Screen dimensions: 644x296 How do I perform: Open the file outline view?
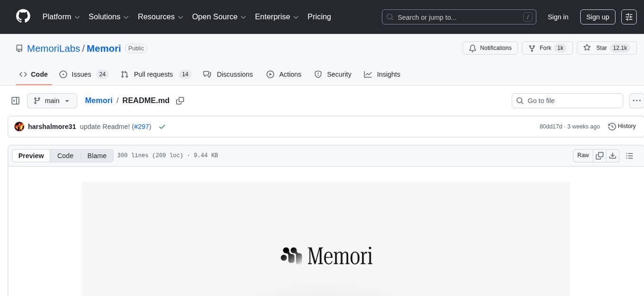(x=629, y=155)
